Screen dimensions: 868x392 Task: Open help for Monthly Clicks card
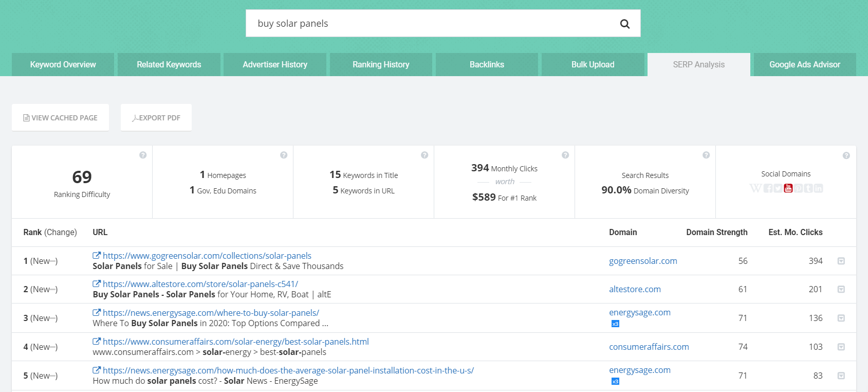pyautogui.click(x=565, y=155)
